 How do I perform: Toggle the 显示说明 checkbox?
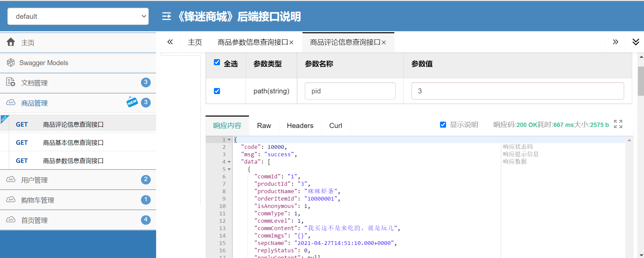click(x=443, y=125)
